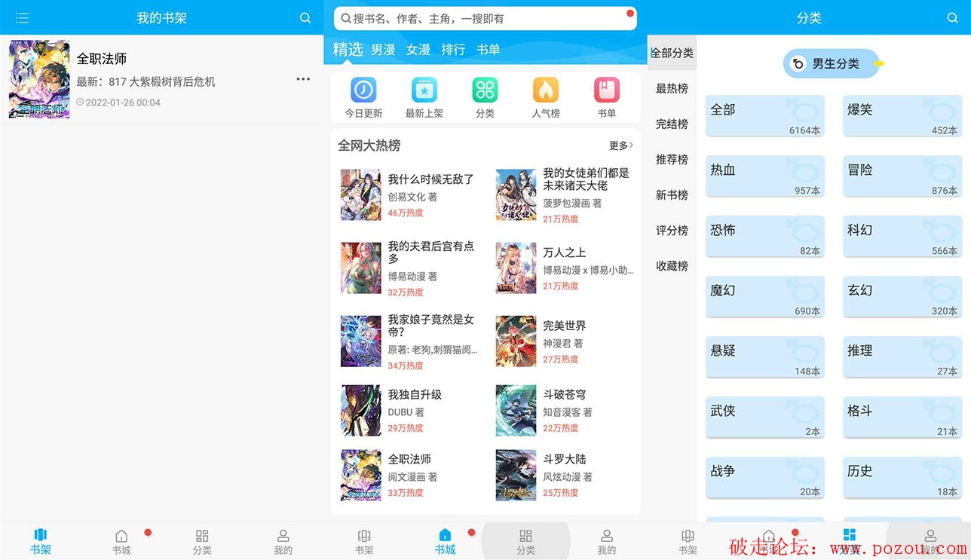Image resolution: width=971 pixels, height=560 pixels.
Task: Open the 战争 category
Action: tap(765, 479)
